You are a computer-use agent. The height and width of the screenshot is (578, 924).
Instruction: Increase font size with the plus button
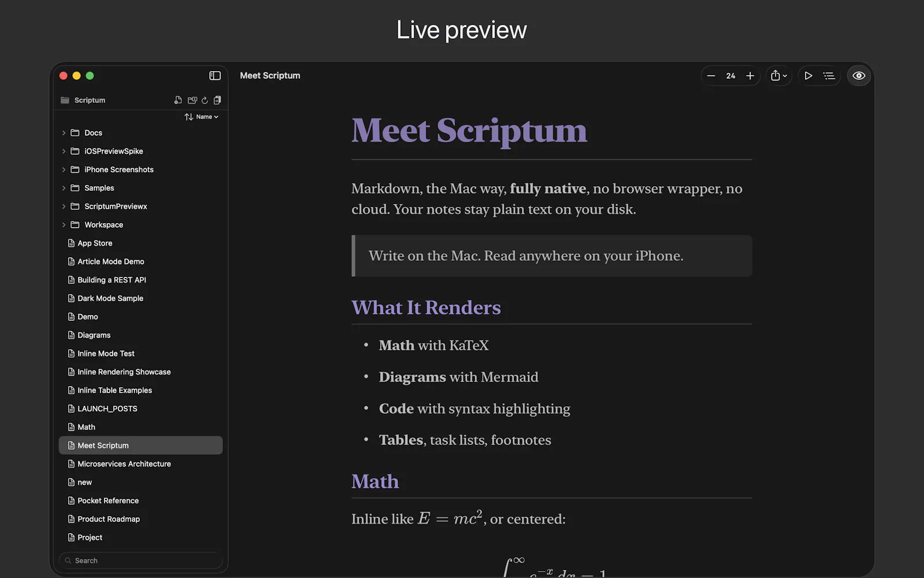click(750, 76)
